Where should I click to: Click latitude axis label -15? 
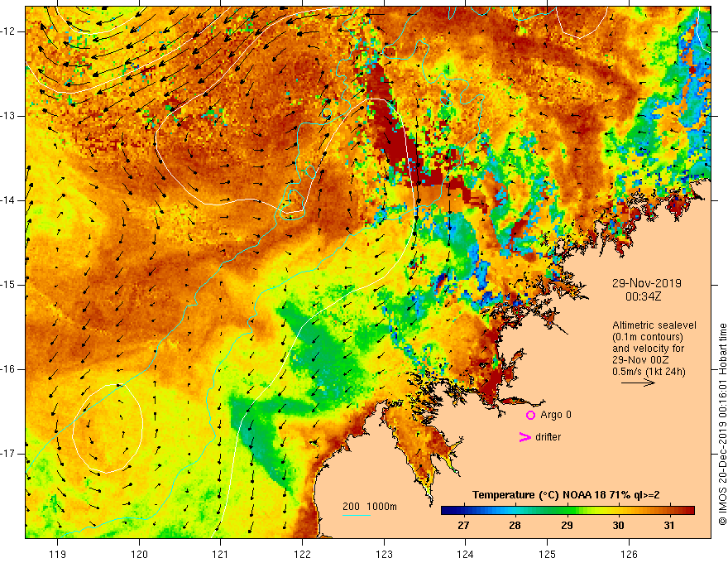8,285
